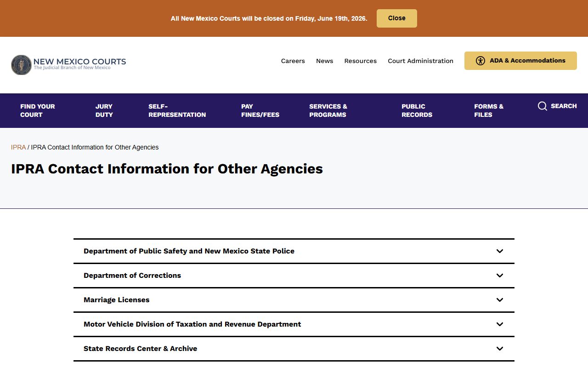Expand Marriage Licenses chevron
The width and height of the screenshot is (588, 368).
click(x=500, y=300)
